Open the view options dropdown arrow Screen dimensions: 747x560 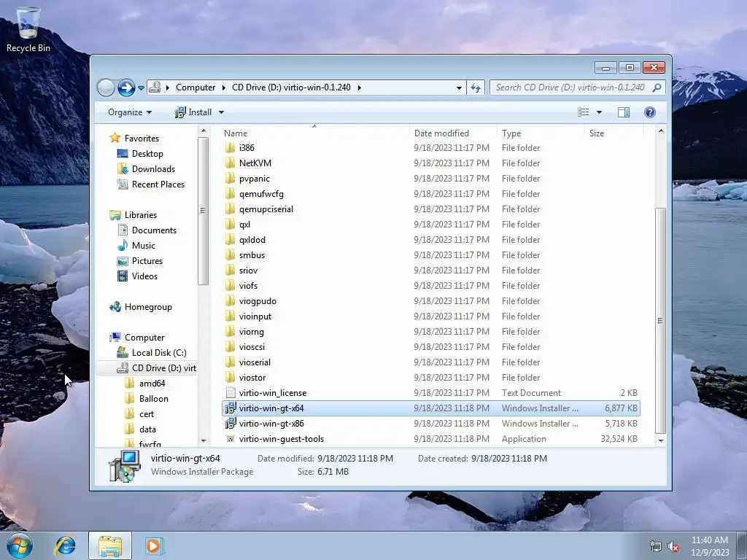[x=600, y=112]
